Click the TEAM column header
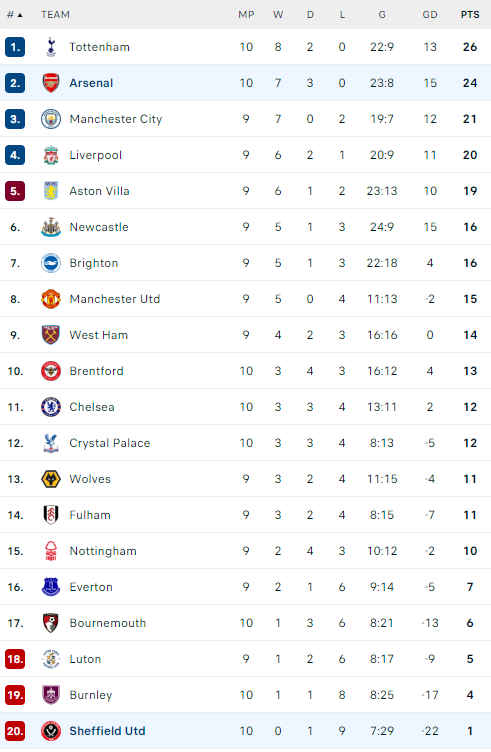 pos(55,15)
